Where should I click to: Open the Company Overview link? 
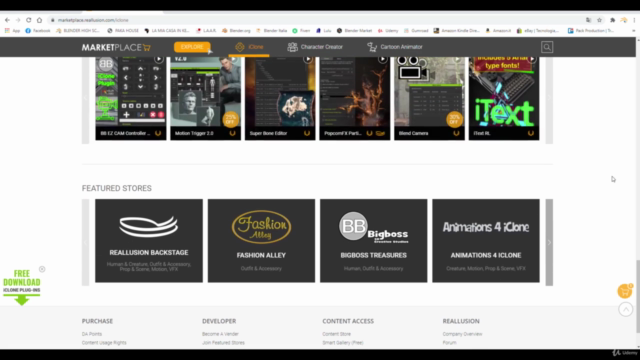462,334
